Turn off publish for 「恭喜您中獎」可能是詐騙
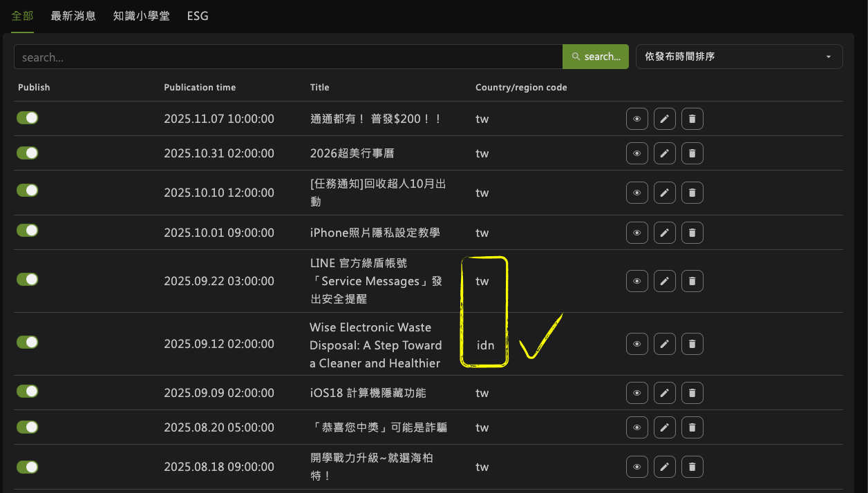Screen dimensions: 868x493 coord(28,427)
